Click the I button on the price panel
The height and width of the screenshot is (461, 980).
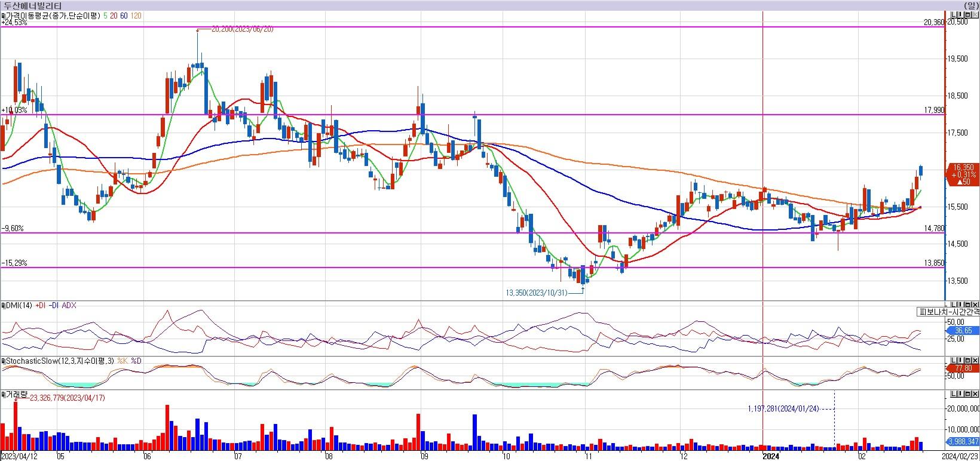(x=960, y=15)
